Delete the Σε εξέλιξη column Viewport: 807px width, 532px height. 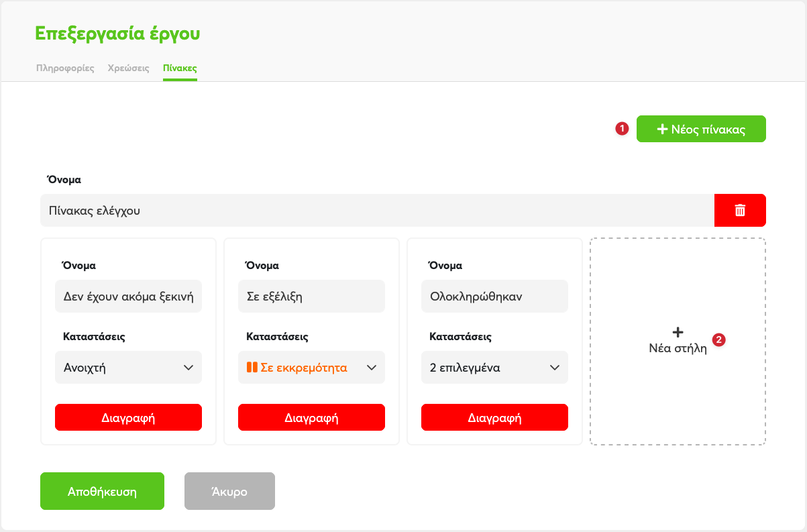(x=311, y=417)
